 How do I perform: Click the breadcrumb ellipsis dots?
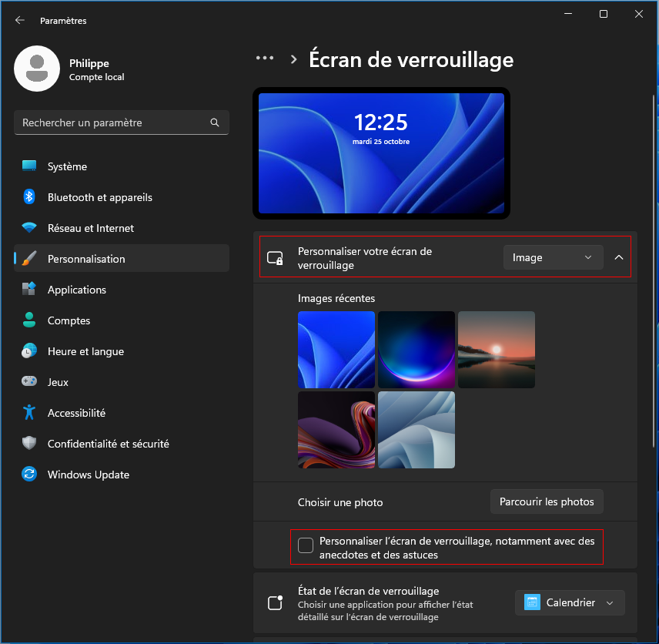tap(265, 58)
